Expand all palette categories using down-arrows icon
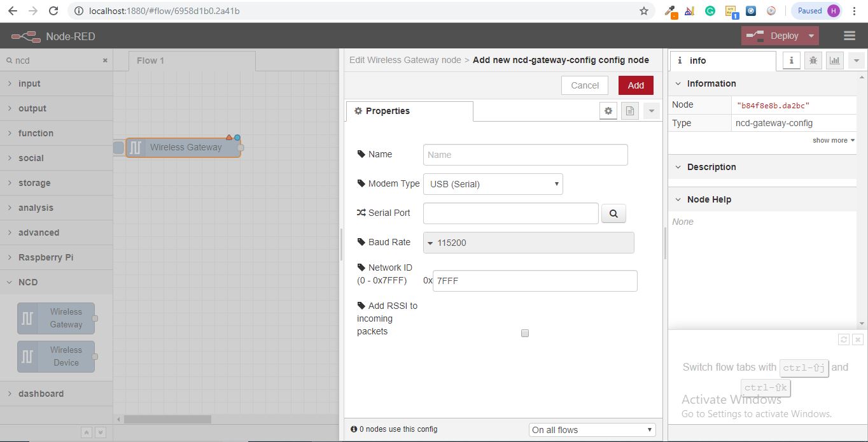 click(x=100, y=432)
